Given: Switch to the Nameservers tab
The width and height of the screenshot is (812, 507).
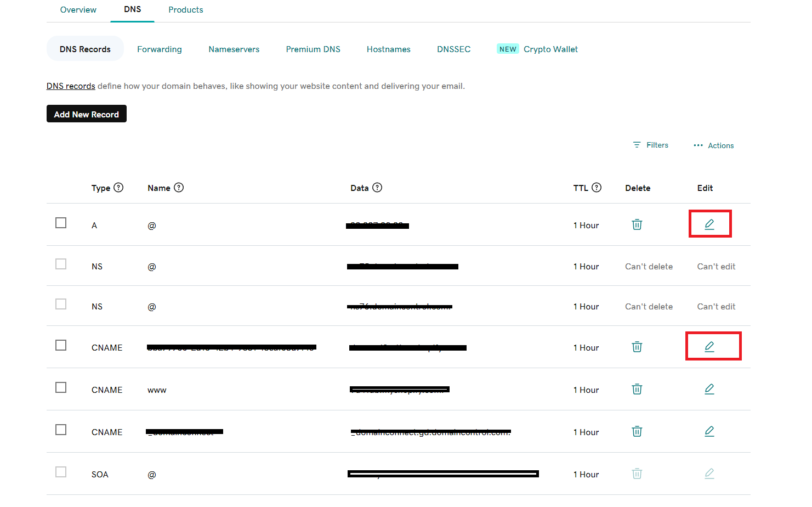Looking at the screenshot, I should point(234,49).
